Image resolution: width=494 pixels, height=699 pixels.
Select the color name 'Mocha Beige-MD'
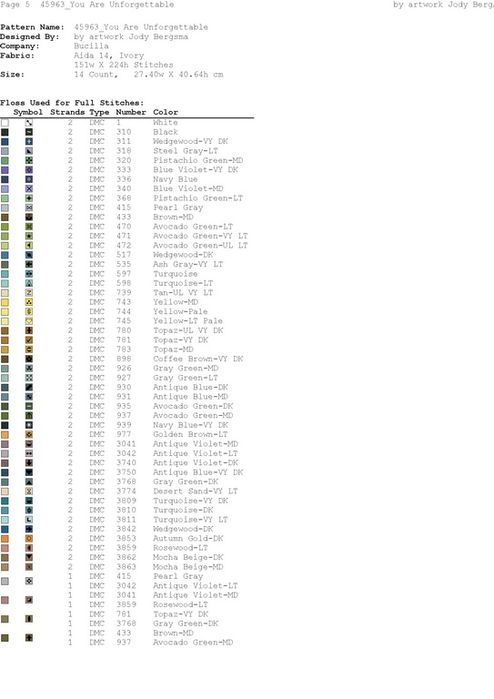pos(188,567)
